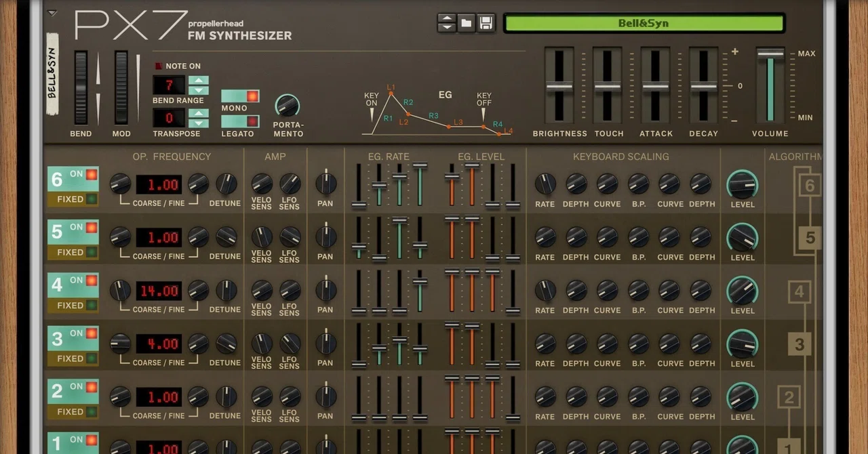Screen dimensions: 868x454
Task: Click the Bend Range value display showing 7
Action: [x=169, y=85]
